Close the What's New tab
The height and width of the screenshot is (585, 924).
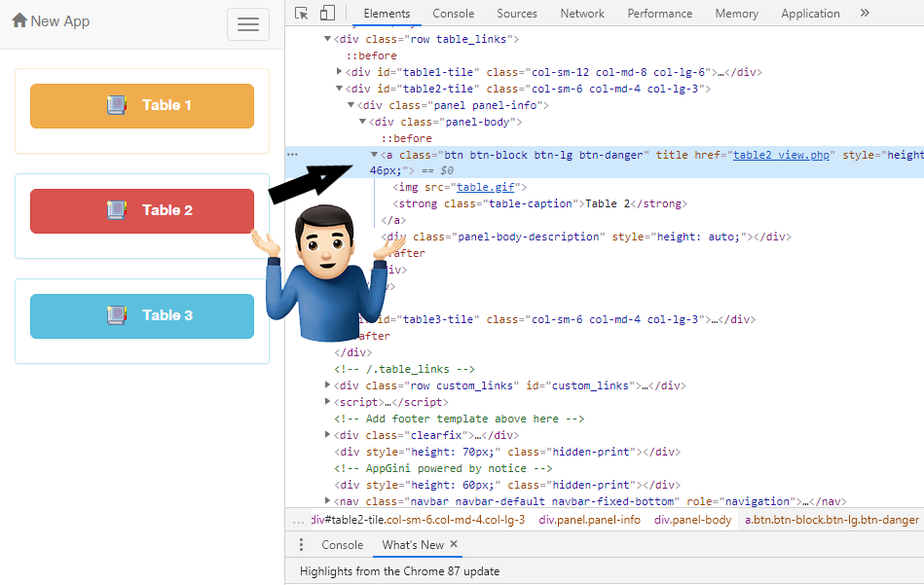(x=454, y=544)
